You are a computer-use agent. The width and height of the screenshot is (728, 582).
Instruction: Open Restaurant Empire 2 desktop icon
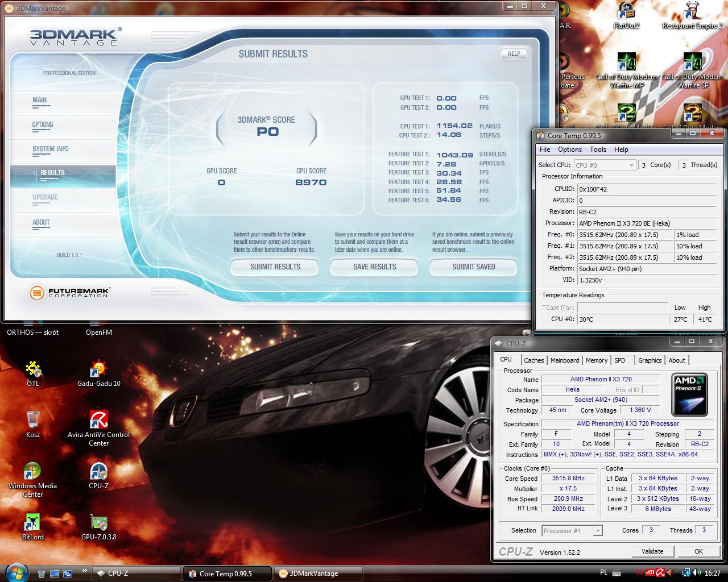(x=692, y=15)
